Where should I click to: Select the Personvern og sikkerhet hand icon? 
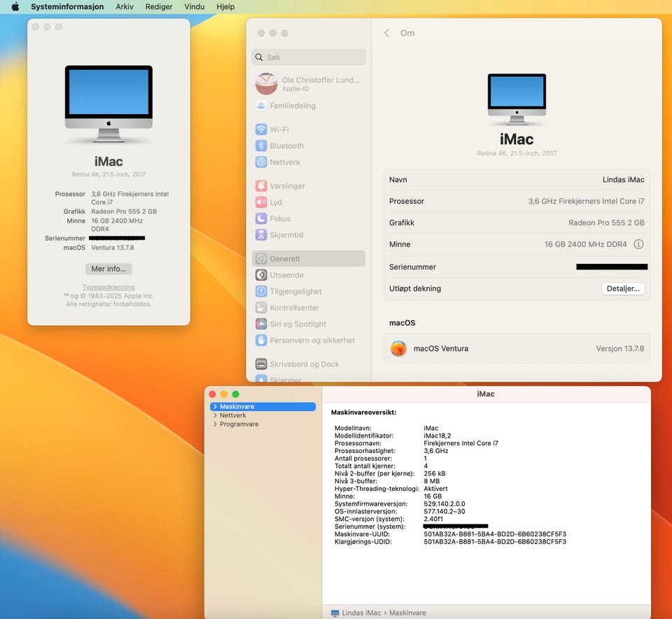click(261, 340)
